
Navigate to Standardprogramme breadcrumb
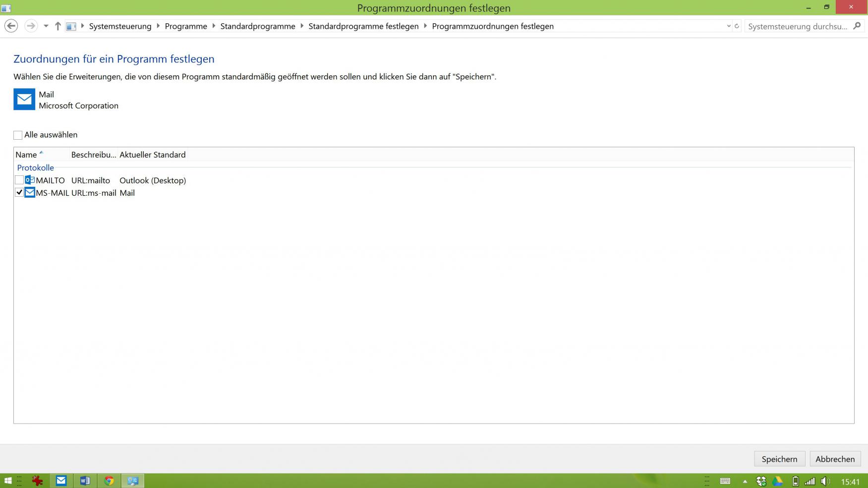tap(258, 26)
